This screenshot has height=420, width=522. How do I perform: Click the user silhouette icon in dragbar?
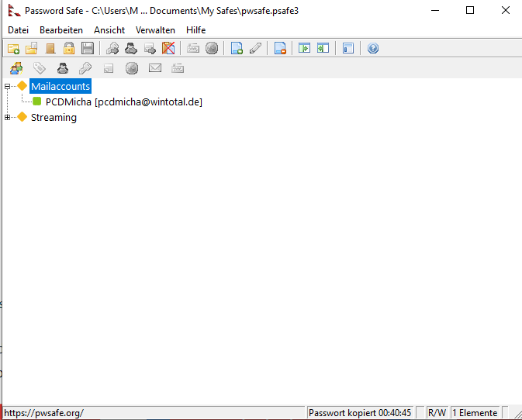pos(63,68)
